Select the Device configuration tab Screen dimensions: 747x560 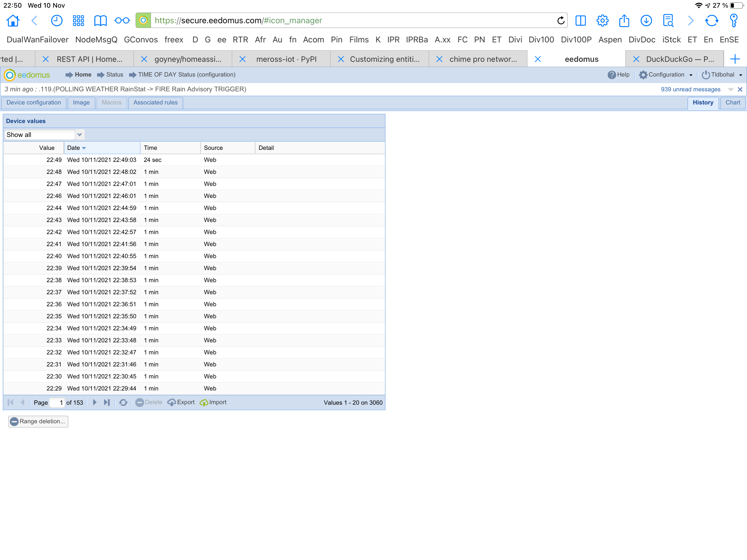[x=33, y=102]
